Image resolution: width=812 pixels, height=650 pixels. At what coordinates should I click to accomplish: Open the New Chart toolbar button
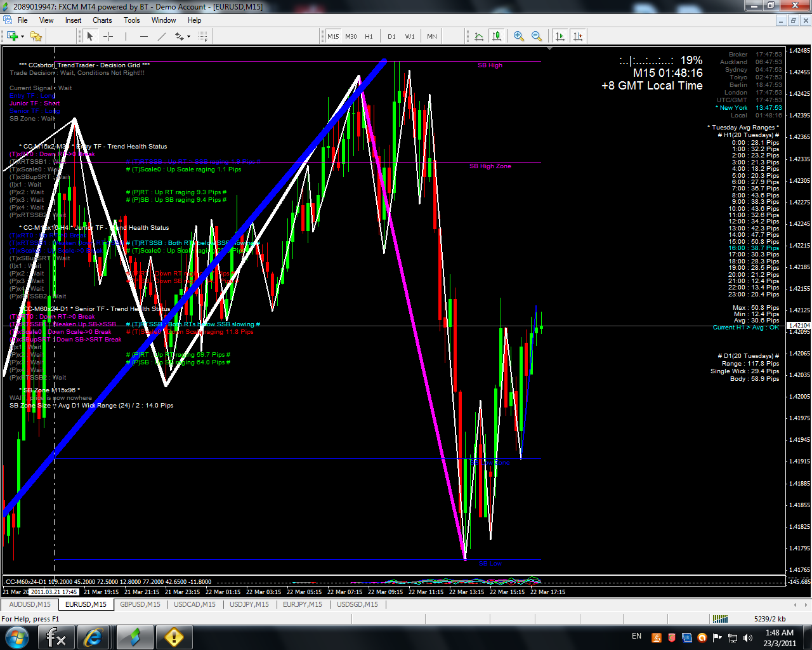coord(11,36)
